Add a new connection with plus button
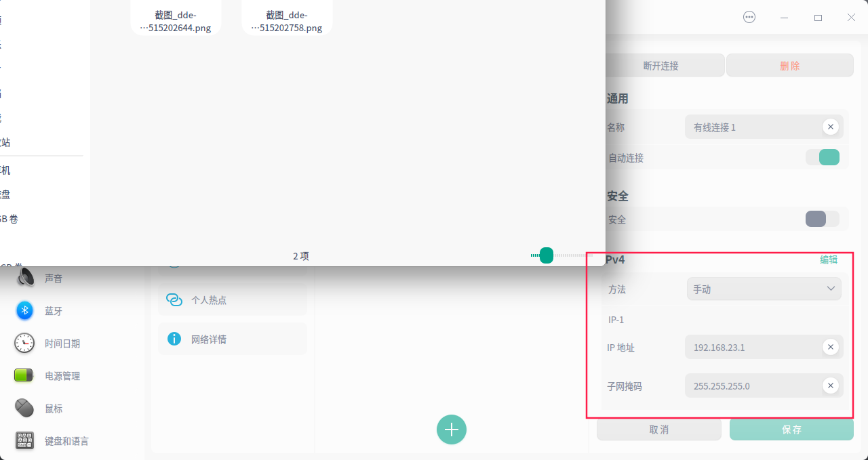Screen dimensions: 868x460 coord(452,430)
